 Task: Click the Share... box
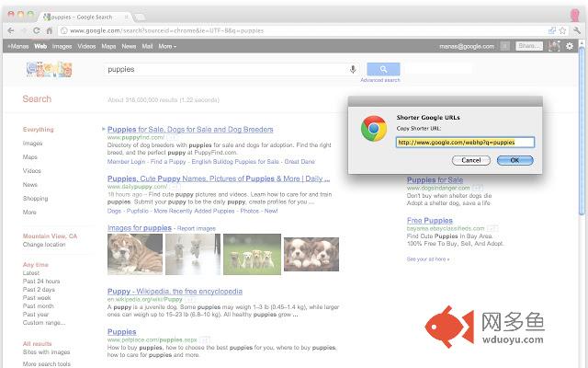[x=529, y=46]
